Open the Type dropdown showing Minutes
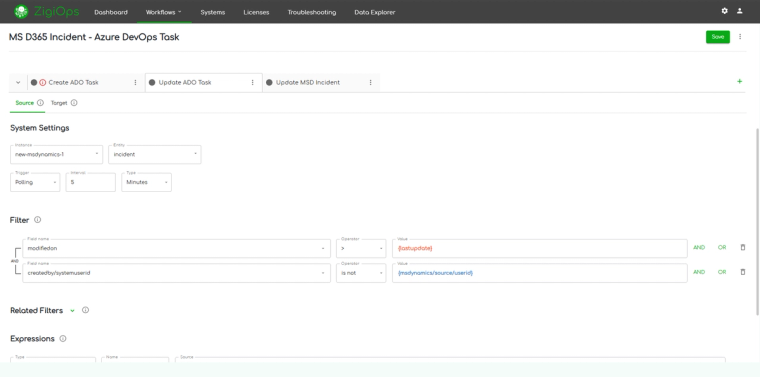The image size is (760, 377). (146, 182)
